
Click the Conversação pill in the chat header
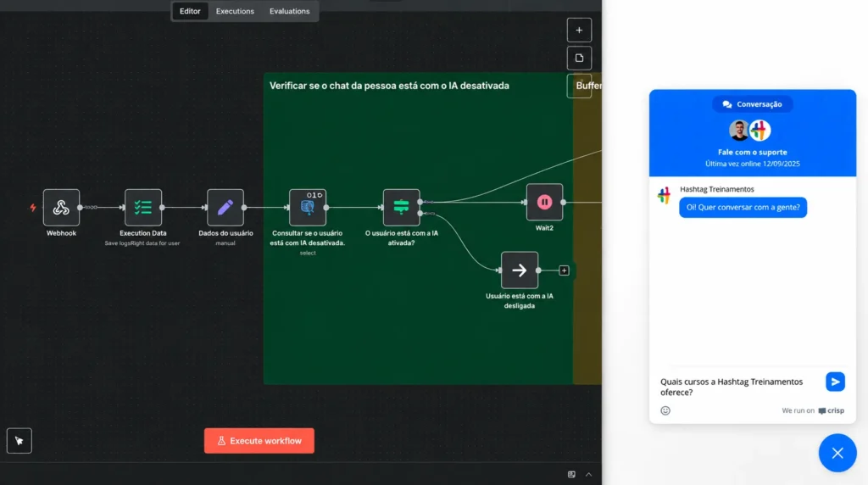(753, 104)
